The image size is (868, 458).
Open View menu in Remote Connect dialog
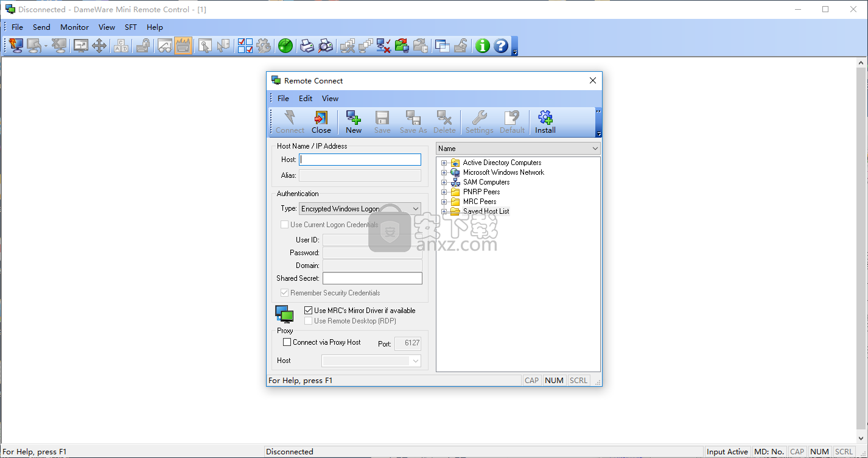(330, 98)
